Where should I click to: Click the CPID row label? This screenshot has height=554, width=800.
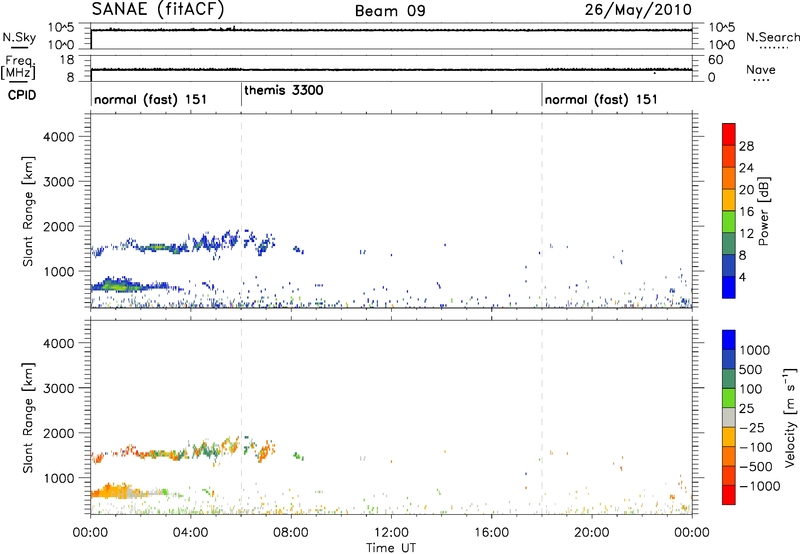point(22,95)
